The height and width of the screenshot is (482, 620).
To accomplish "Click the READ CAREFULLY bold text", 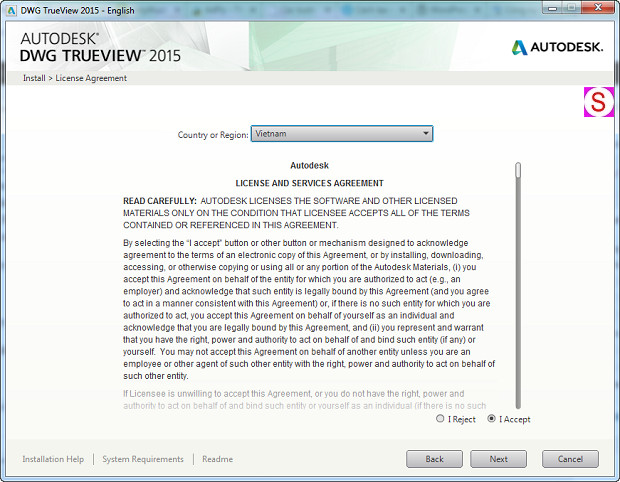I will 160,201.
